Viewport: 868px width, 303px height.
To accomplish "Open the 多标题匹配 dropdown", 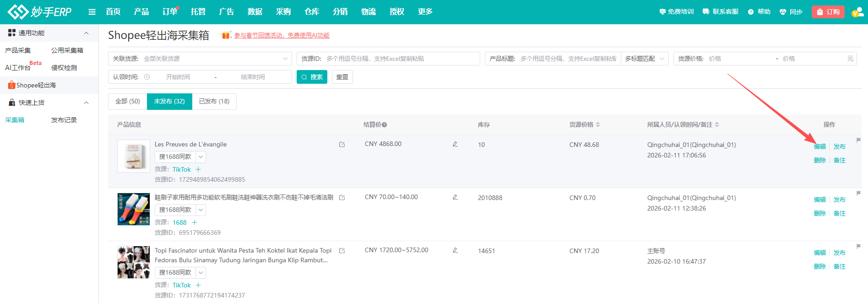I will pos(645,59).
